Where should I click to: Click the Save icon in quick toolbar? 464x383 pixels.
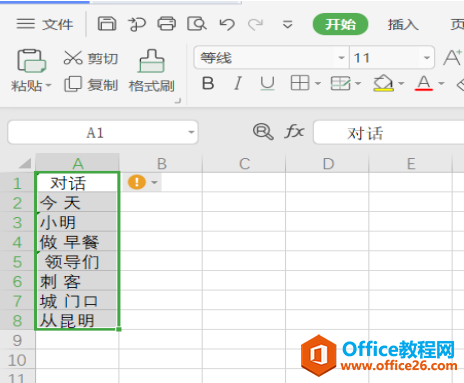click(107, 24)
